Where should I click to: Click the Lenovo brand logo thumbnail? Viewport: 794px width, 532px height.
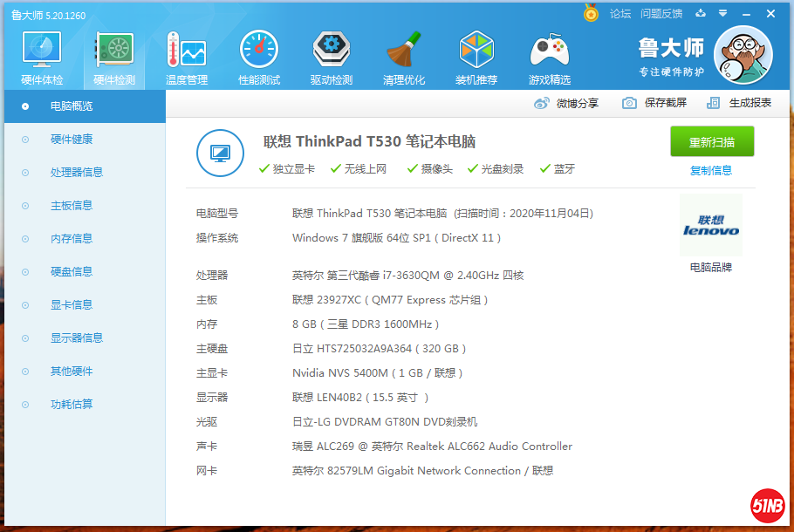[710, 226]
